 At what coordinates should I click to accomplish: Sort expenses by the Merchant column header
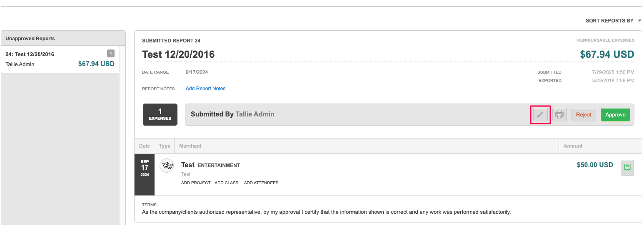[190, 146]
